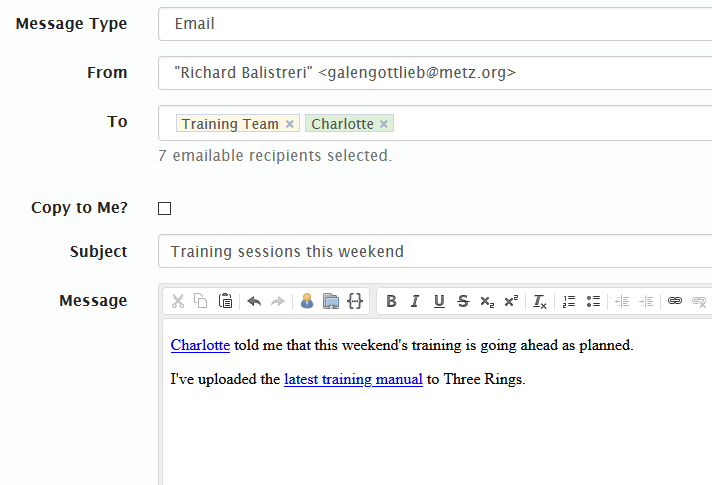Undo the last edit

tap(254, 301)
